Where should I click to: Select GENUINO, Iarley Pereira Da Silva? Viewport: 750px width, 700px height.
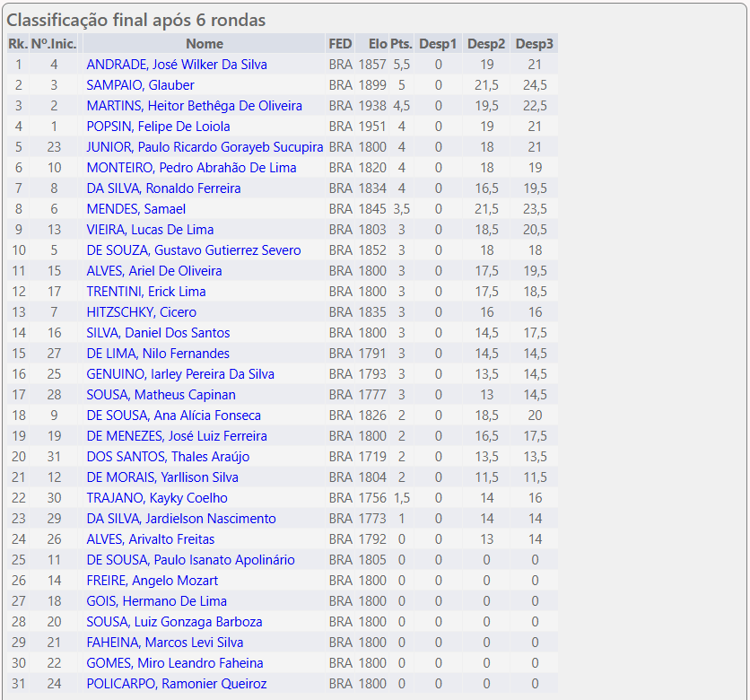pyautogui.click(x=180, y=374)
